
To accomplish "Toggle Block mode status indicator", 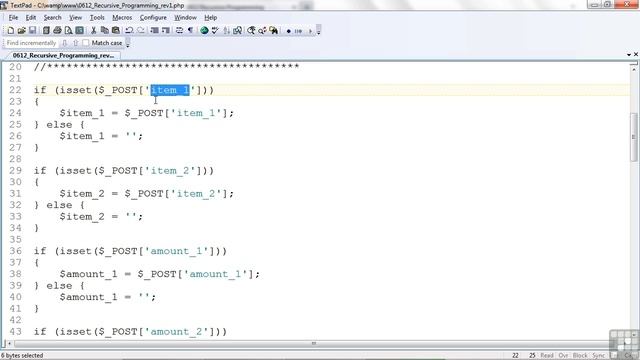I will [580, 356].
